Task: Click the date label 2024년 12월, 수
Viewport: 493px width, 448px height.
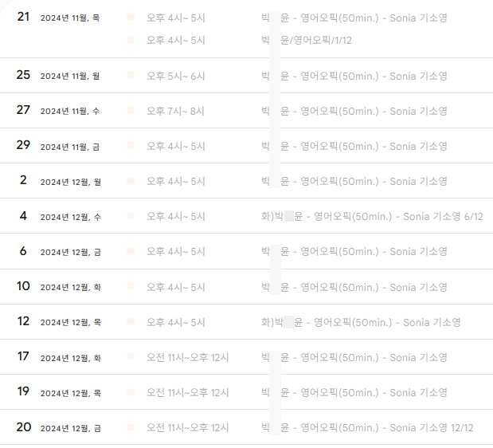Action: click(70, 217)
